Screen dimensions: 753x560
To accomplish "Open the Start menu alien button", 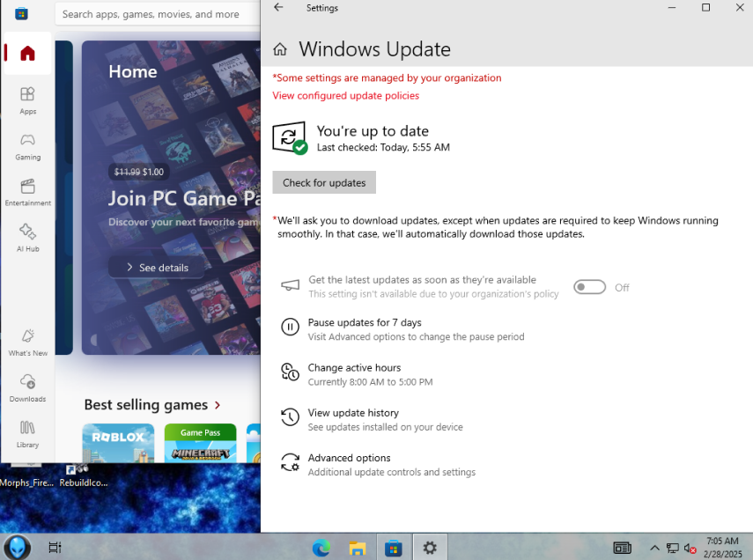I will click(18, 547).
